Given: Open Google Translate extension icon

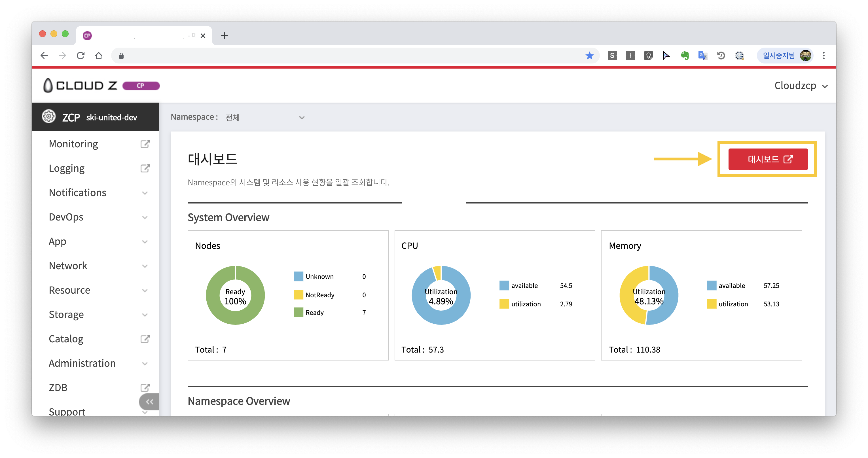Looking at the screenshot, I should (702, 56).
